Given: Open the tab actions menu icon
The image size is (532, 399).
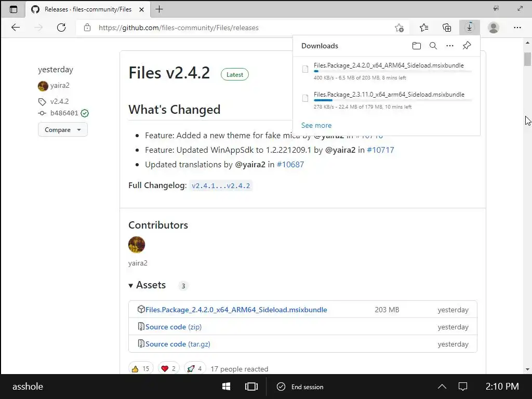Looking at the screenshot, I should pos(13,9).
